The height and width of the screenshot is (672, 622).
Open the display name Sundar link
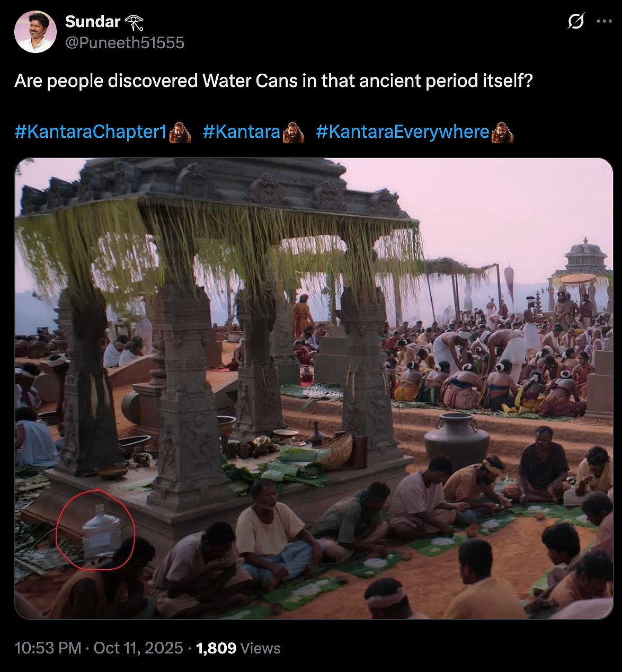[93, 22]
